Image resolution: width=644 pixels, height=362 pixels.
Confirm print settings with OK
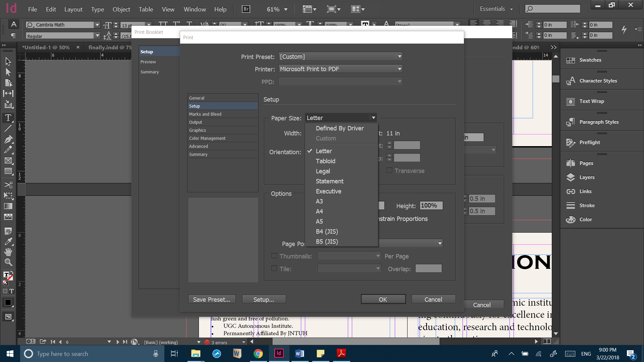383,299
